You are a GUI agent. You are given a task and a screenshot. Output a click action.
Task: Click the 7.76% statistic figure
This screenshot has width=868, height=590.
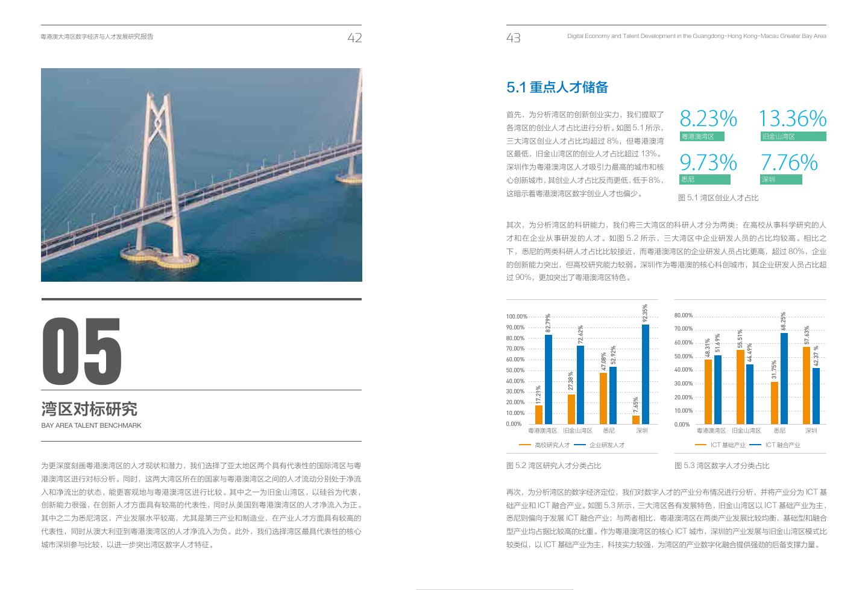click(788, 162)
